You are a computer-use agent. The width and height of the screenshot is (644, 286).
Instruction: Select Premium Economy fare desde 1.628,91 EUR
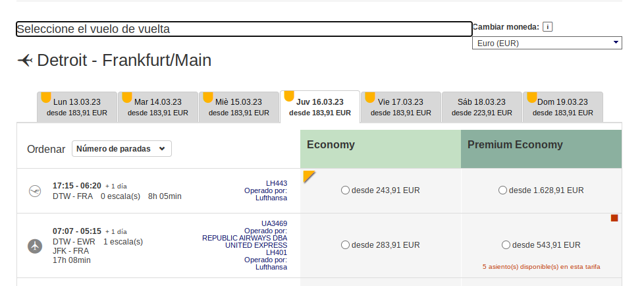[502, 190]
